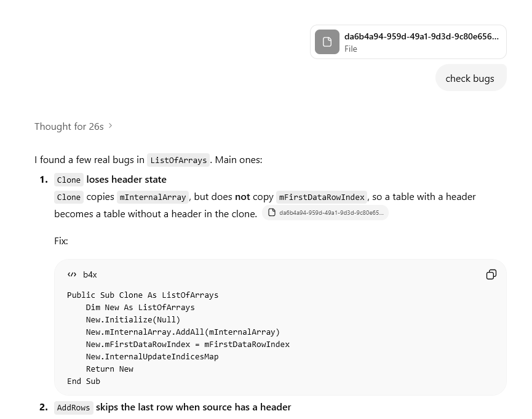Click the b4x language label
The image size is (532, 419).
[90, 274]
